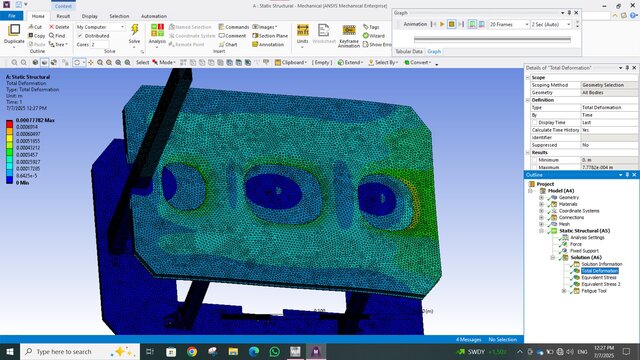This screenshot has height=360, width=640.
Task: Open the Extend dropdown
Action: pos(350,62)
